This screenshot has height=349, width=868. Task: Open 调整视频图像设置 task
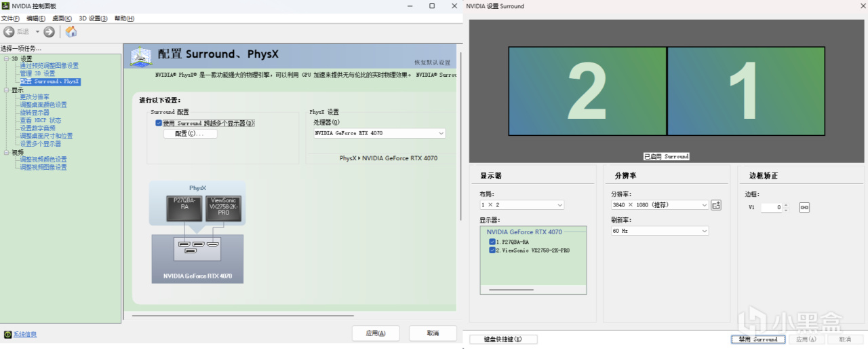coord(43,167)
